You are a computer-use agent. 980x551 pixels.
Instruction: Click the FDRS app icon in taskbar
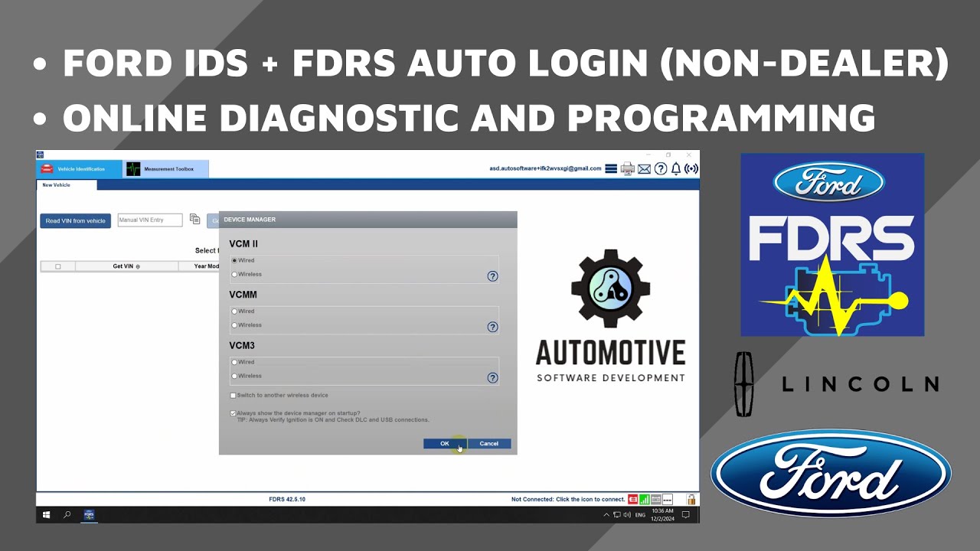(89, 515)
